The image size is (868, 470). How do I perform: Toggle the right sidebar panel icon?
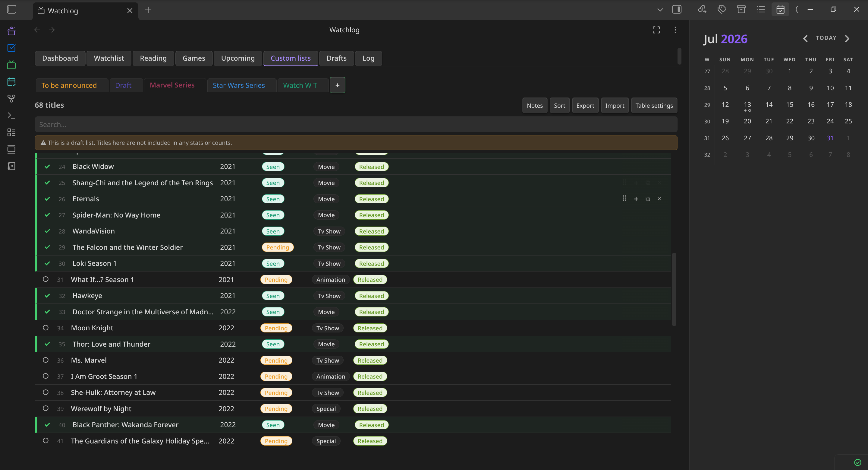click(x=677, y=9)
